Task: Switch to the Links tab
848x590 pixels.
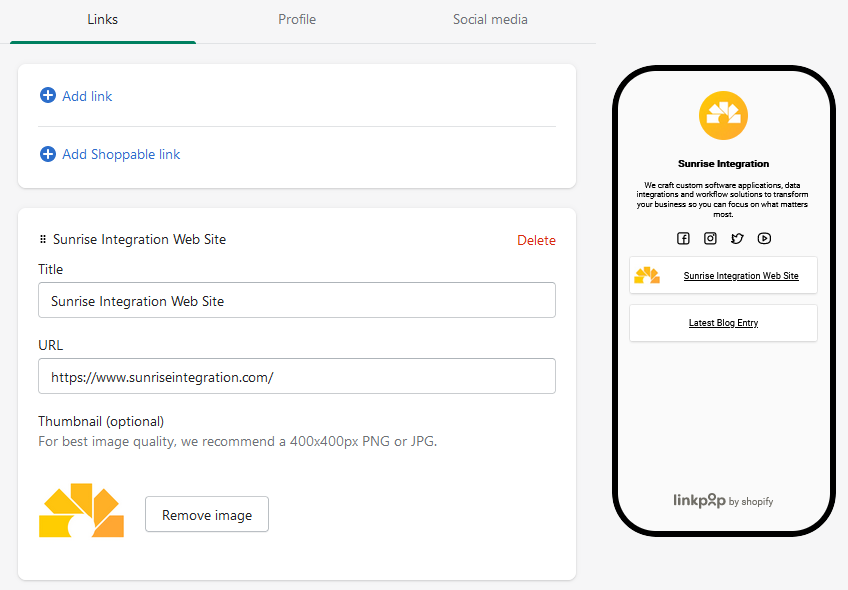Action: 102,19
